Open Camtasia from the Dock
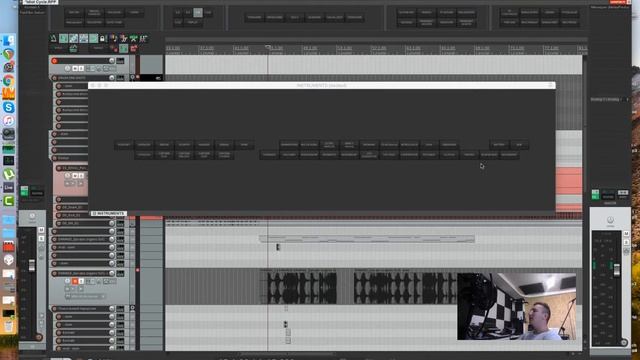The width and height of the screenshot is (640, 360). coord(9,201)
